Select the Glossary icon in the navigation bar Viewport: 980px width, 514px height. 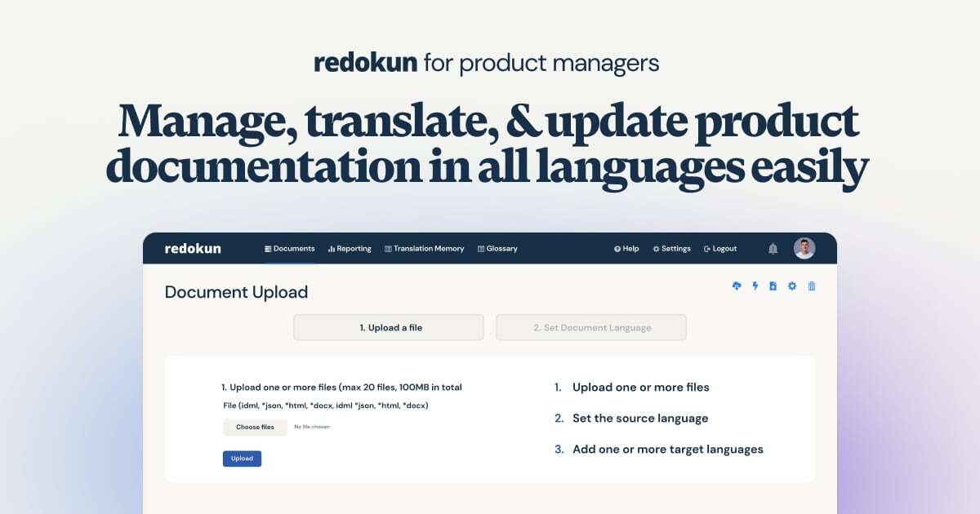(481, 249)
